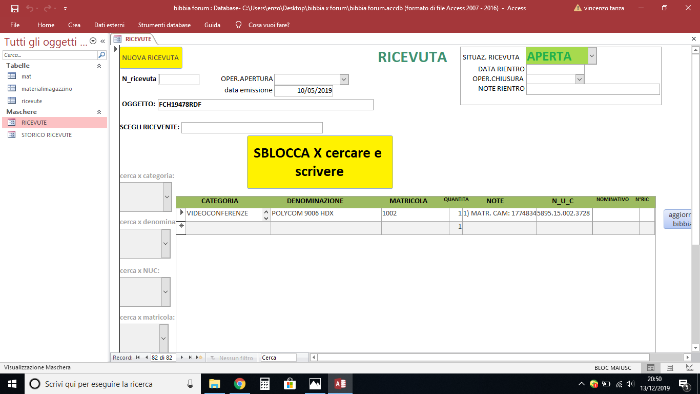Screen dimensions: 700x394
Task: Collapse the navigation pane with double-chevron icon
Action: pos(103,41)
